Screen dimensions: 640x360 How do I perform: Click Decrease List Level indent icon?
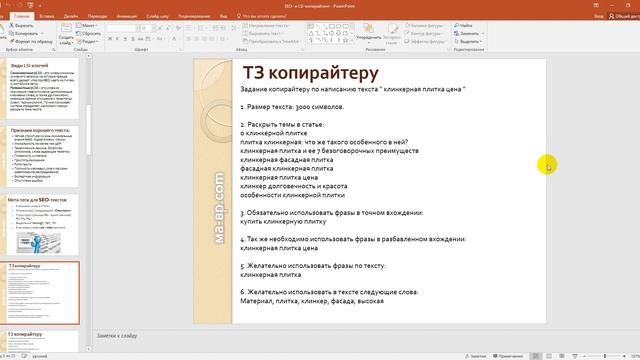pyautogui.click(x=216, y=28)
